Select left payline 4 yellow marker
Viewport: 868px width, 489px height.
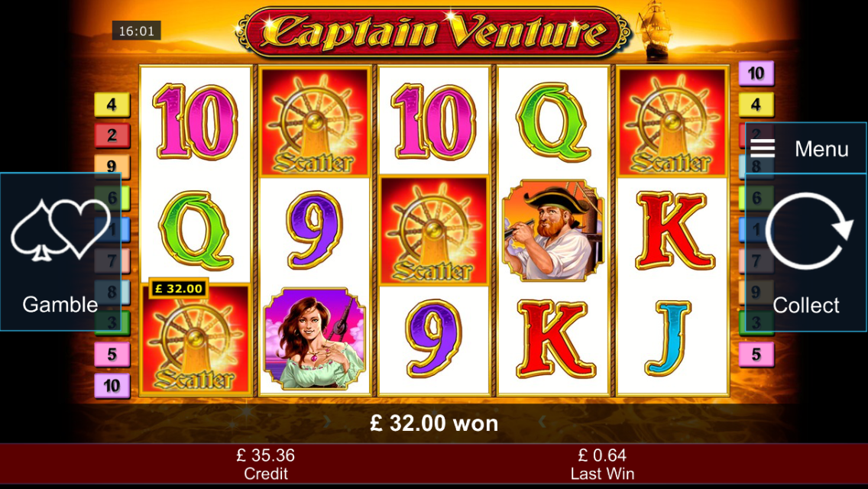112,104
